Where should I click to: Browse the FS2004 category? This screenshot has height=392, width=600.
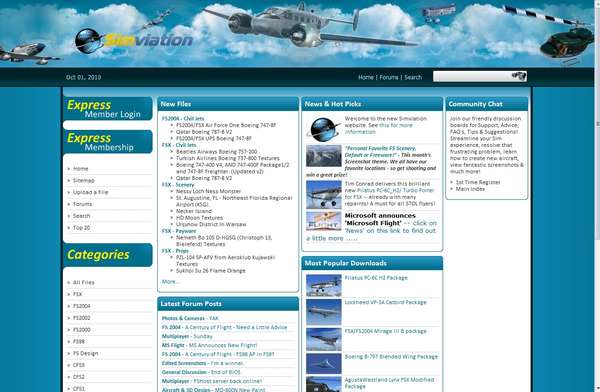point(82,306)
